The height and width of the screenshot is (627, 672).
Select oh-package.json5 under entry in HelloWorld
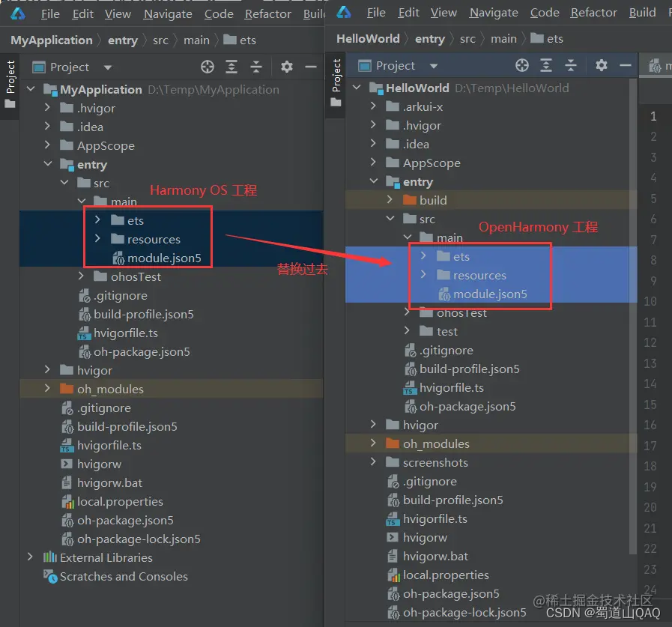460,406
